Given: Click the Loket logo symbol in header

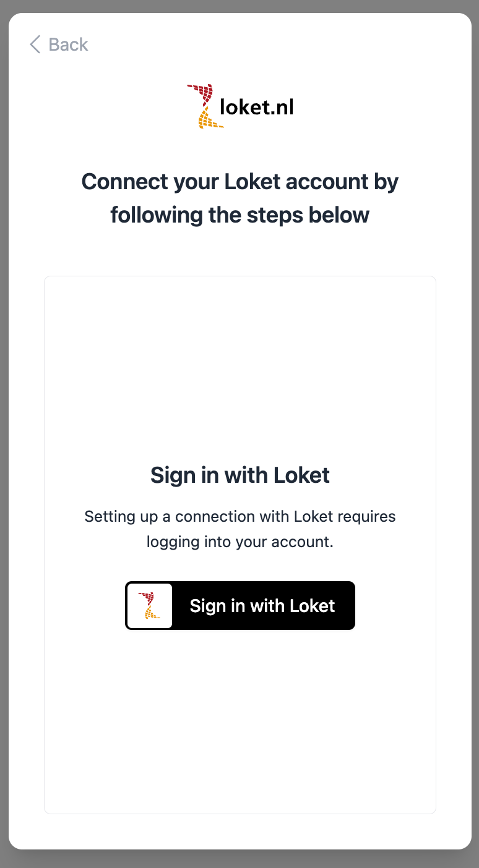Looking at the screenshot, I should (x=205, y=106).
